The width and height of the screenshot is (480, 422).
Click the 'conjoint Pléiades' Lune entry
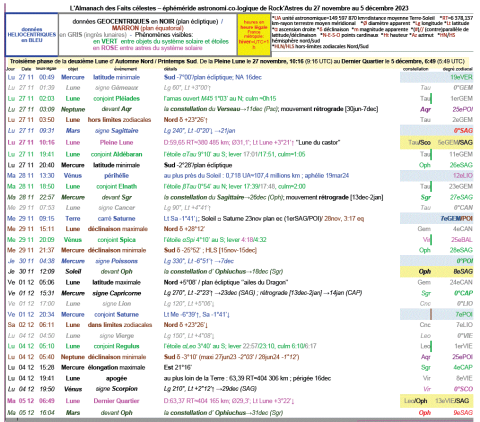click(116, 98)
